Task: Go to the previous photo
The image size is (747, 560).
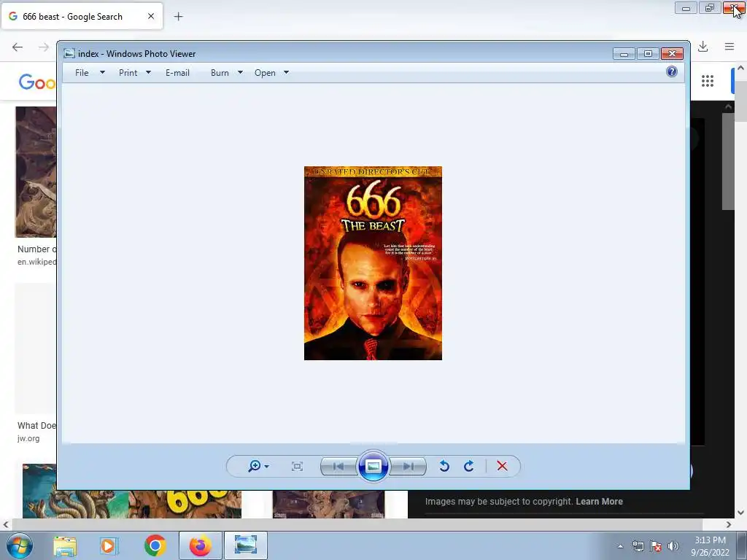Action: coord(338,466)
